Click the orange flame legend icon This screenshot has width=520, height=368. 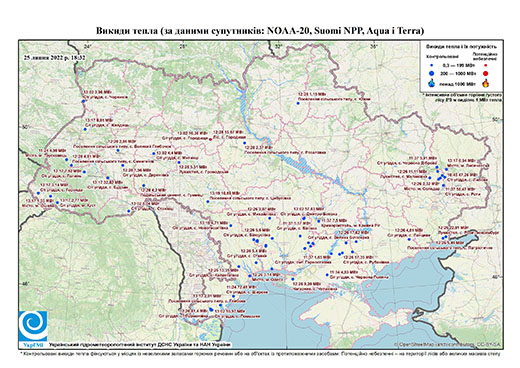[485, 83]
